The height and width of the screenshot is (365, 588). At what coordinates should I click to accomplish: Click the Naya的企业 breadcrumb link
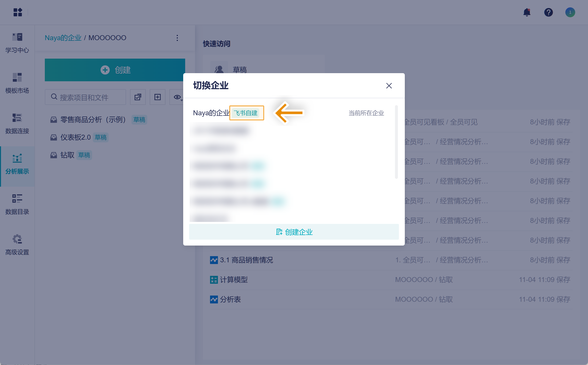pyautogui.click(x=63, y=38)
